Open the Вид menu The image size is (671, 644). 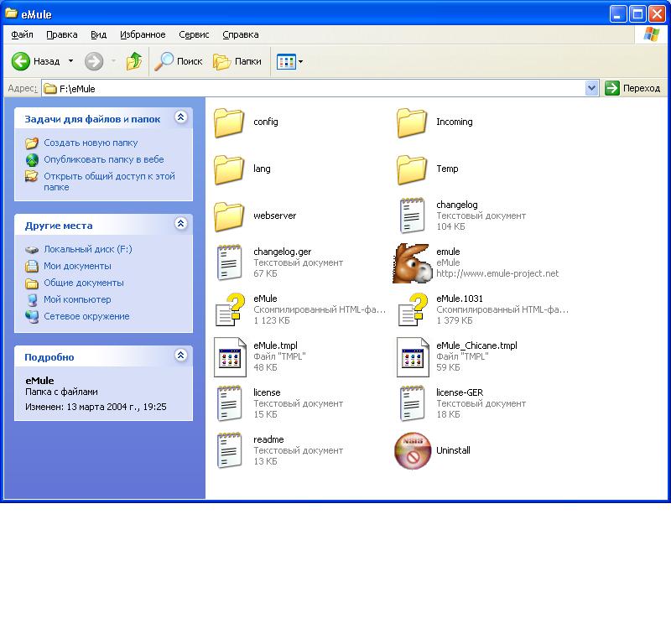(x=98, y=34)
